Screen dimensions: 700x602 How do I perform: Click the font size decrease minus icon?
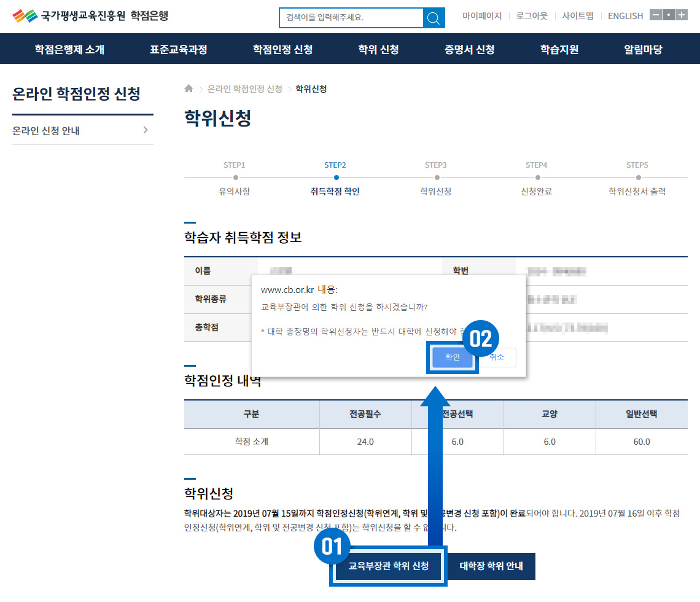pyautogui.click(x=655, y=15)
